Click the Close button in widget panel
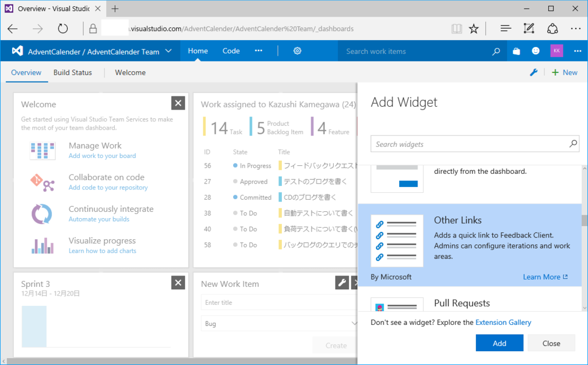The height and width of the screenshot is (365, 588). point(551,343)
